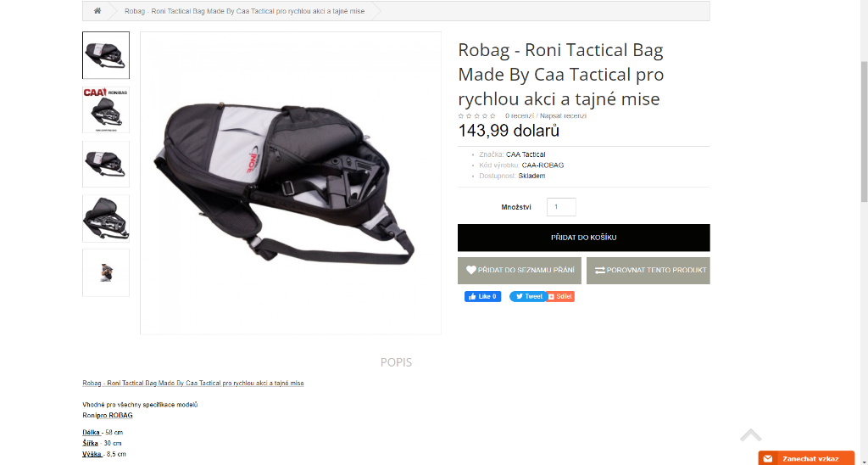Viewport: 868px width, 465px height.
Task: Add product with Přidat do košíku
Action: (583, 238)
